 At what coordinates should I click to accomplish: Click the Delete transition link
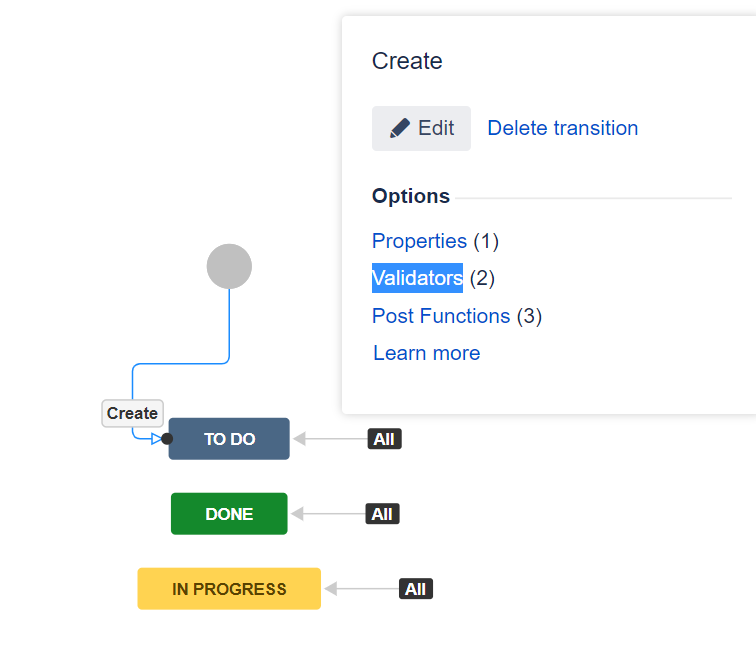562,128
